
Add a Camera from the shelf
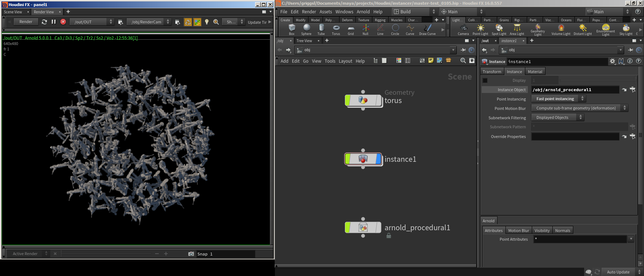click(463, 29)
